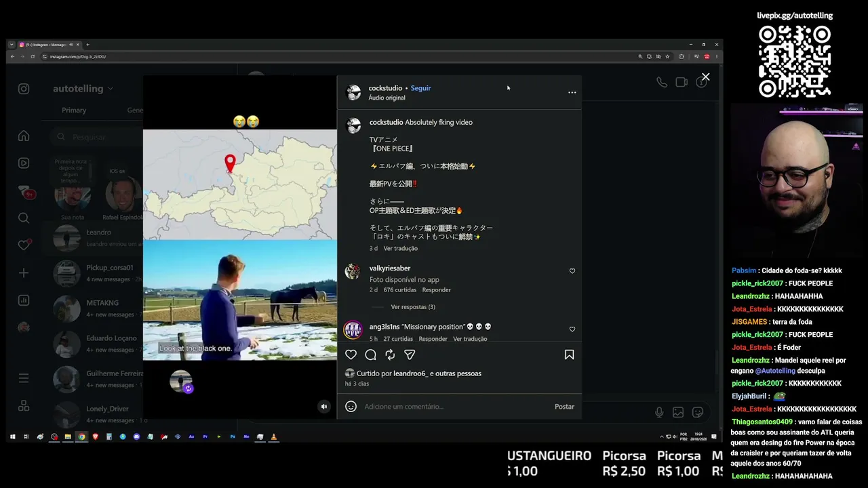Screen dimensions: 868x488
Task: Like valkyriesaber's comment
Action: [572, 271]
